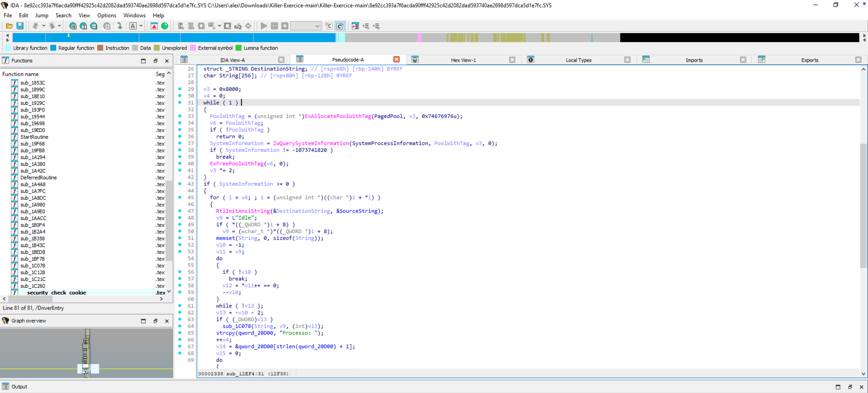Close the Hex View-1 tab

512,60
